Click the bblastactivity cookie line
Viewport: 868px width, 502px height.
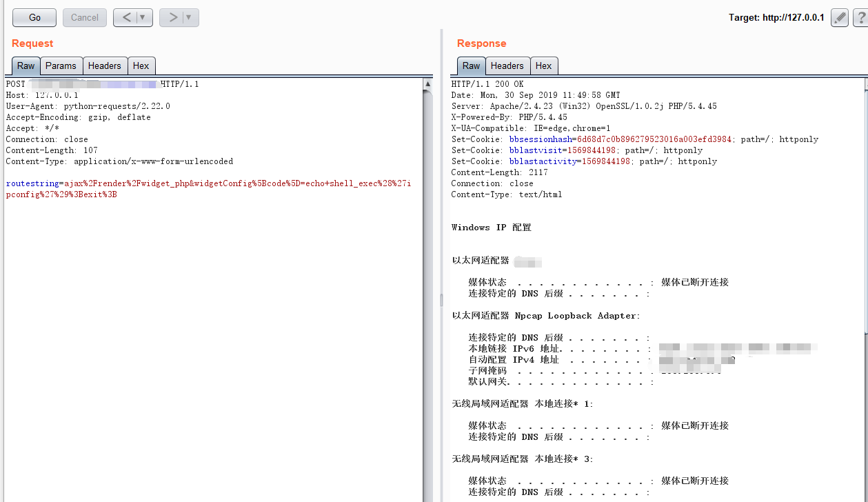[x=584, y=161]
